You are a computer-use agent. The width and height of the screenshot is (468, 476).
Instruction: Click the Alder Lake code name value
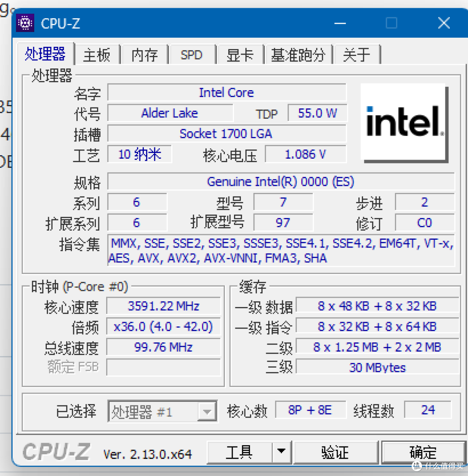(x=170, y=113)
